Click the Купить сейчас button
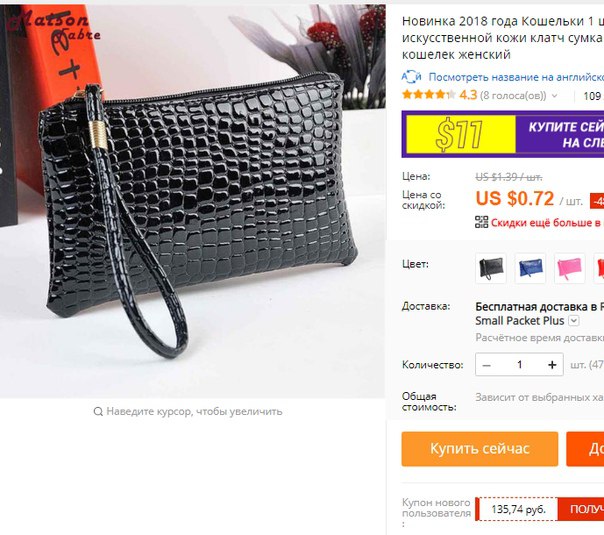The width and height of the screenshot is (604, 535). (480, 449)
